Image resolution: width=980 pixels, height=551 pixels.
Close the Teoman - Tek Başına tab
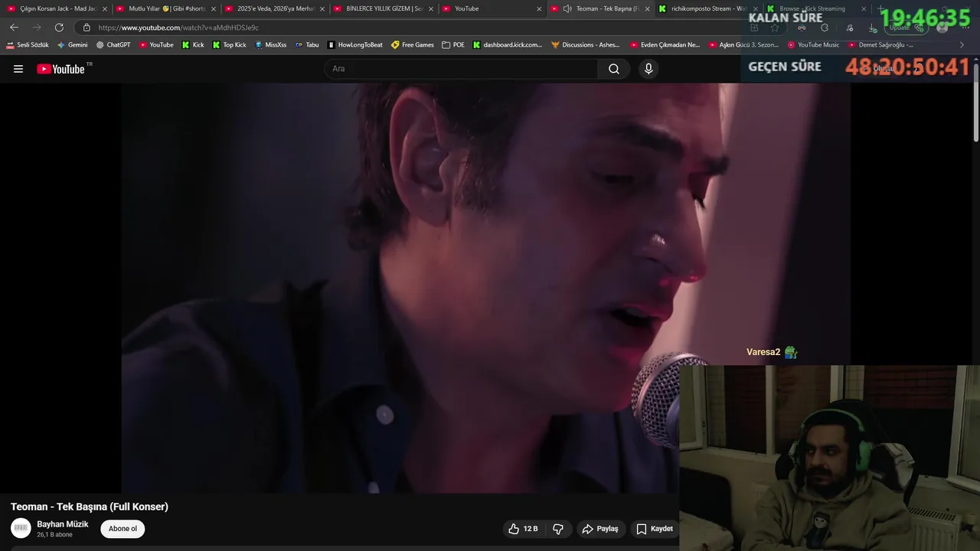point(648,9)
